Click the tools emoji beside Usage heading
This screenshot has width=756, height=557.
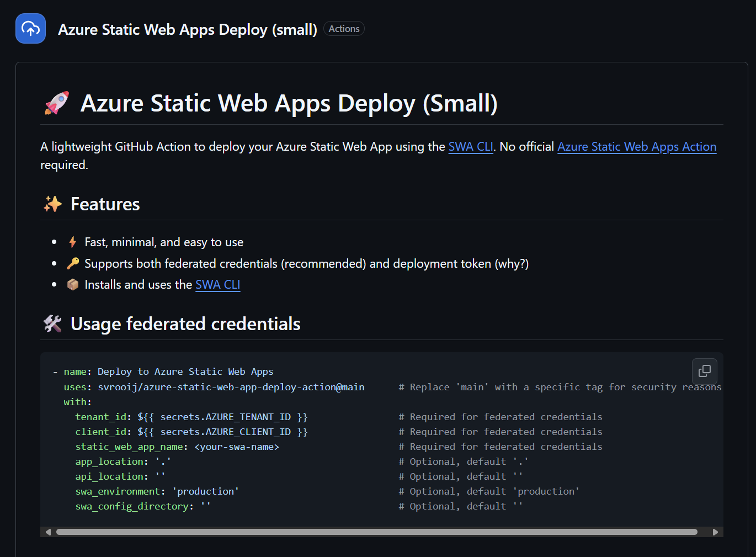pyautogui.click(x=53, y=324)
